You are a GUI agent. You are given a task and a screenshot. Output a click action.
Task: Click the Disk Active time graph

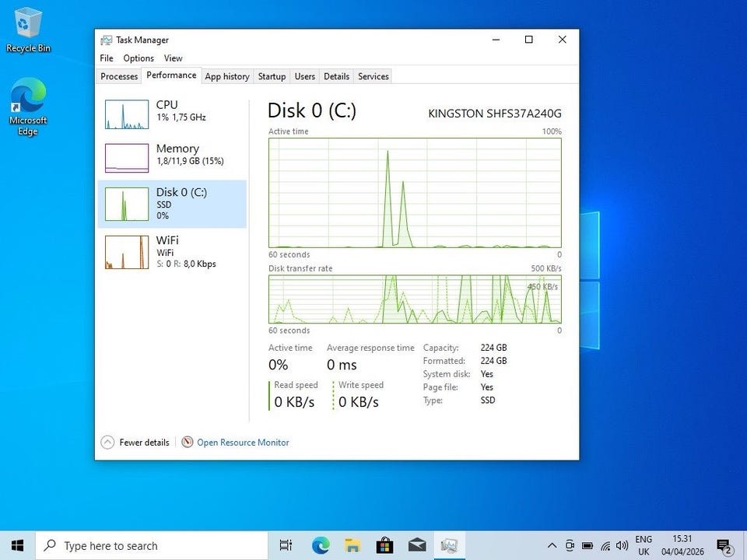coord(415,193)
